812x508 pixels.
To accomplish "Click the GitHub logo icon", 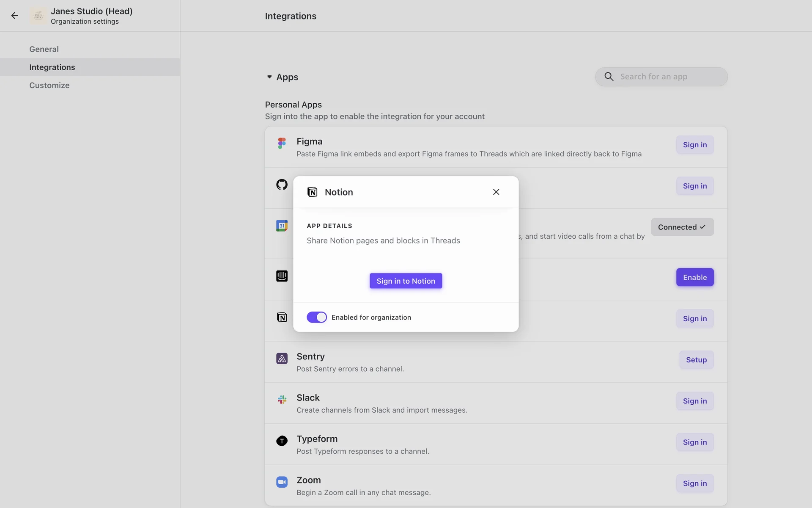I will [x=282, y=185].
